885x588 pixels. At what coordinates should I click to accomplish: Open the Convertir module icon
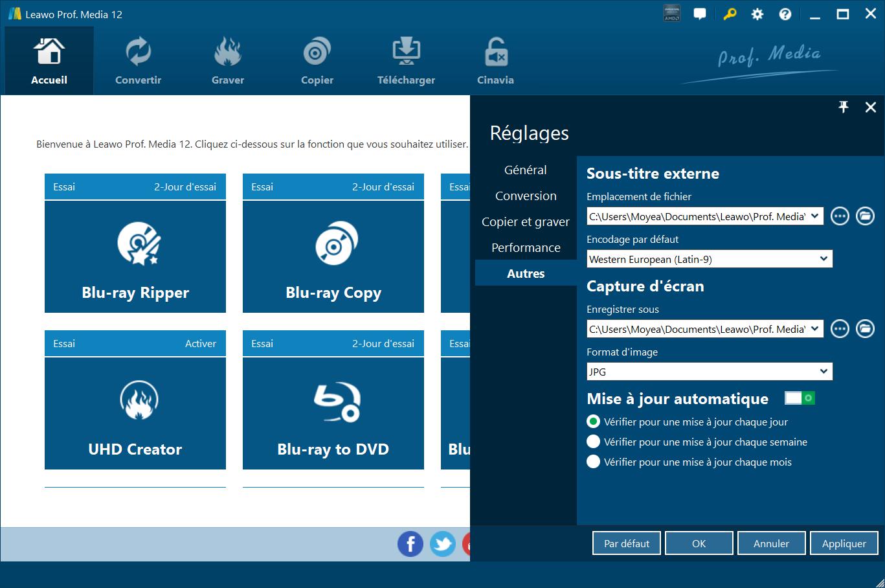point(138,52)
